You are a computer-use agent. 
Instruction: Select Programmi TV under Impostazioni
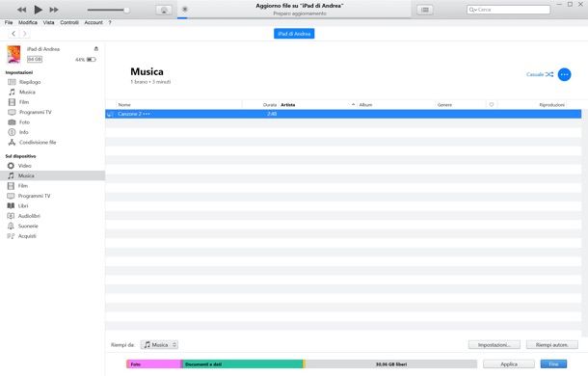(36, 112)
